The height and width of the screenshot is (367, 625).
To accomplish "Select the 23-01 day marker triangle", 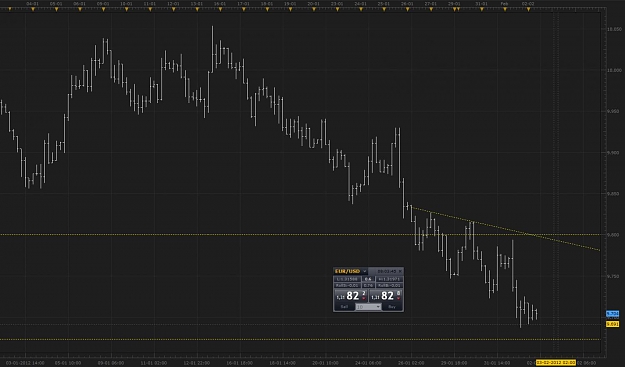I will [x=337, y=9].
